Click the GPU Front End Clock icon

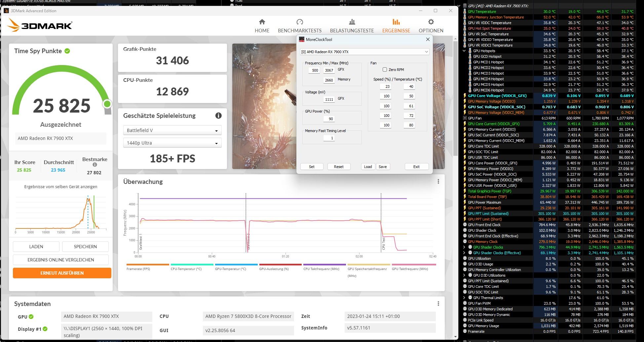pos(465,225)
